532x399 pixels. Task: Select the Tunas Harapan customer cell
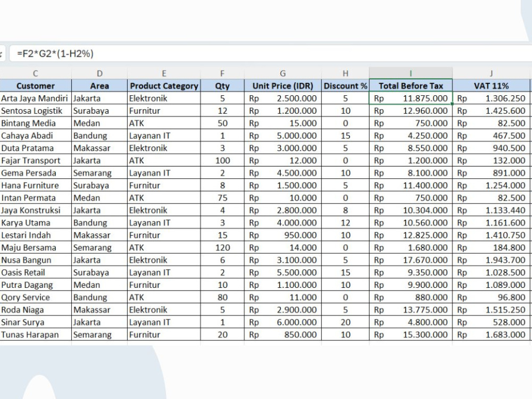coord(36,335)
